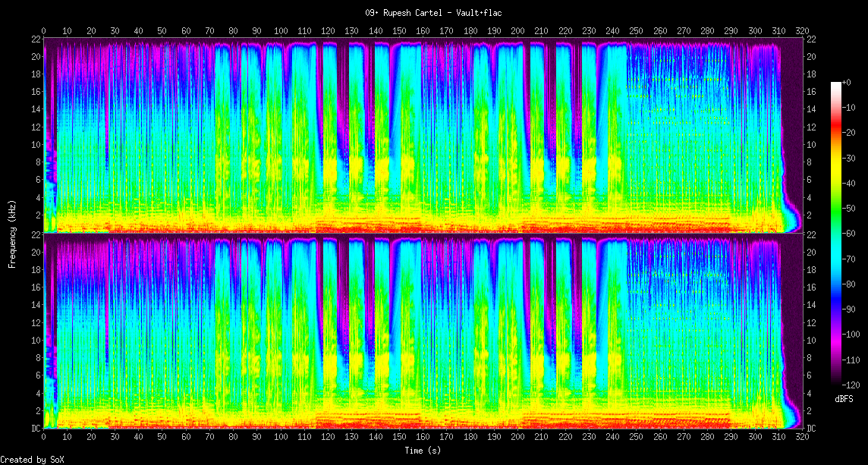The image size is (868, 465).
Task: Select the 0 mark on the bottom time axis
Action: pos(44,438)
